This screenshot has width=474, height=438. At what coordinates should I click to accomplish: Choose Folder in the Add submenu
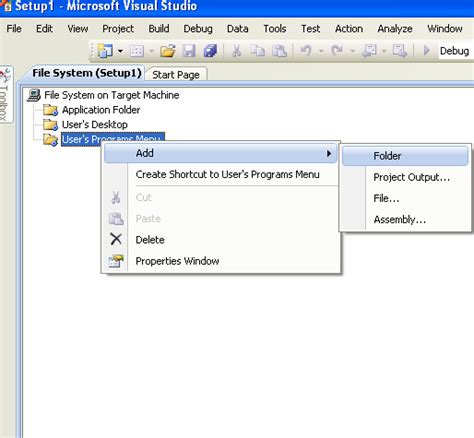click(405, 156)
